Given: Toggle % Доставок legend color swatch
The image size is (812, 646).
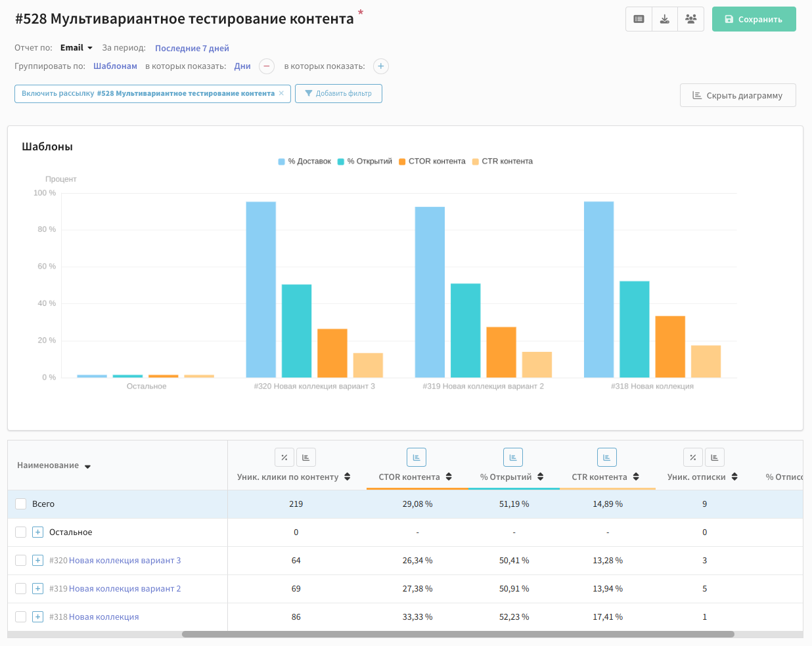Looking at the screenshot, I should pyautogui.click(x=282, y=161).
